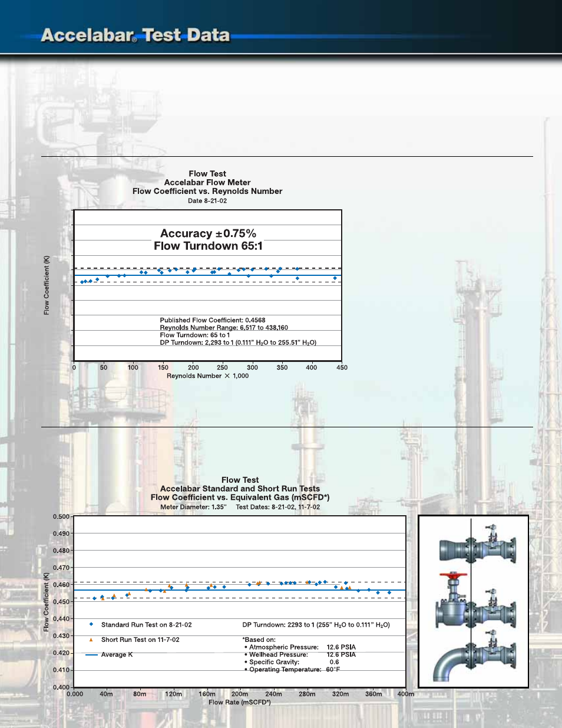
Task: Click the '450' tick on the Reynolds axis
Action: pyautogui.click(x=342, y=367)
